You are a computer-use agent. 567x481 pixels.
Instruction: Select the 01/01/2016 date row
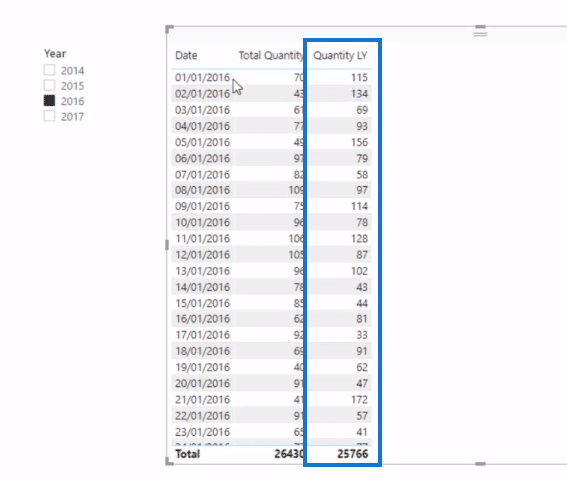pos(271,77)
